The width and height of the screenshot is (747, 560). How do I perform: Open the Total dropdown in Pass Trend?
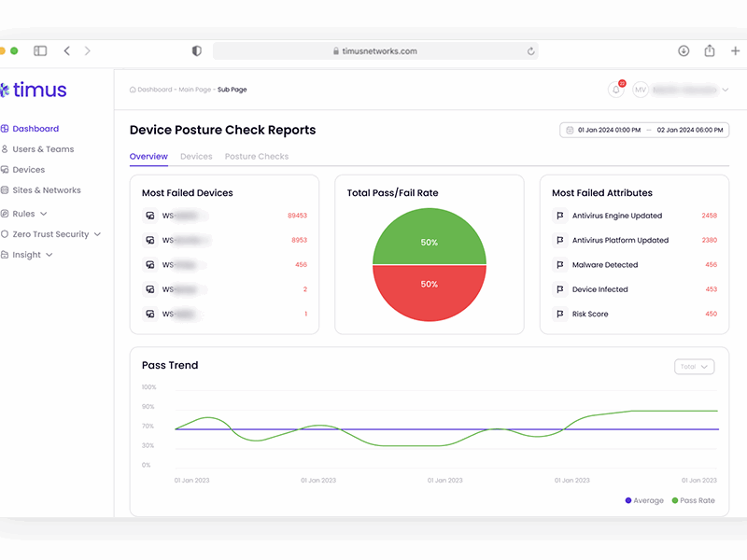[x=694, y=367]
